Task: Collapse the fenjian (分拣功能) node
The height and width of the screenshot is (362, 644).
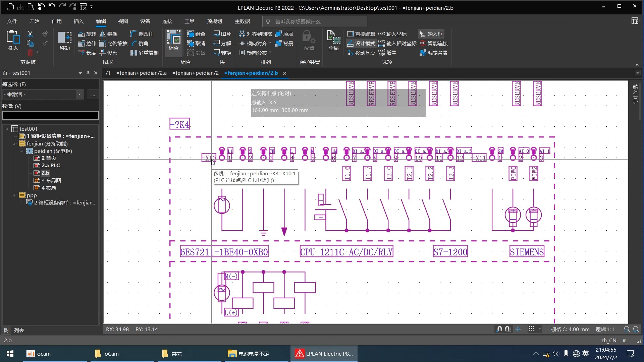Action: tap(14, 143)
